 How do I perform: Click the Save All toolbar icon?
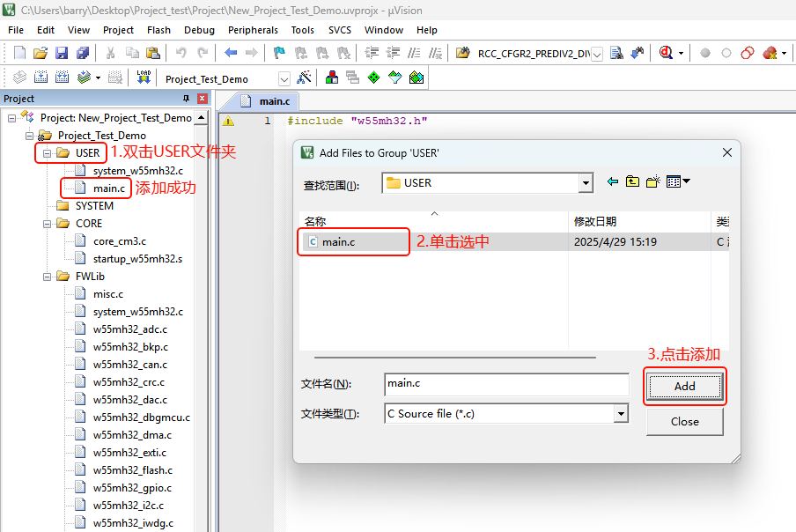click(x=81, y=53)
